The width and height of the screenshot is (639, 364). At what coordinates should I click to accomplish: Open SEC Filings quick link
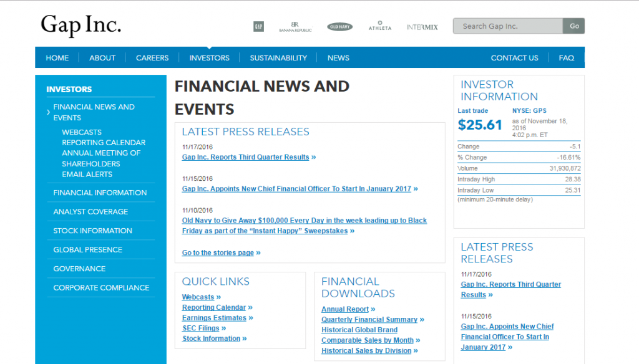tap(201, 328)
